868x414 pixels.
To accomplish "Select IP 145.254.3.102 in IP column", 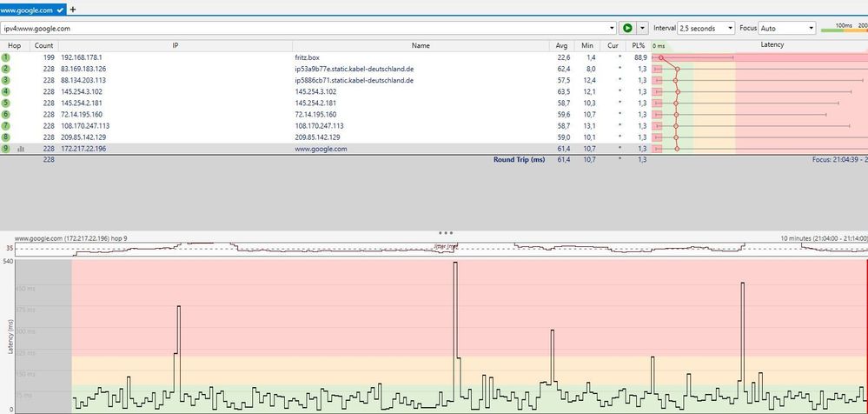I will [x=82, y=91].
